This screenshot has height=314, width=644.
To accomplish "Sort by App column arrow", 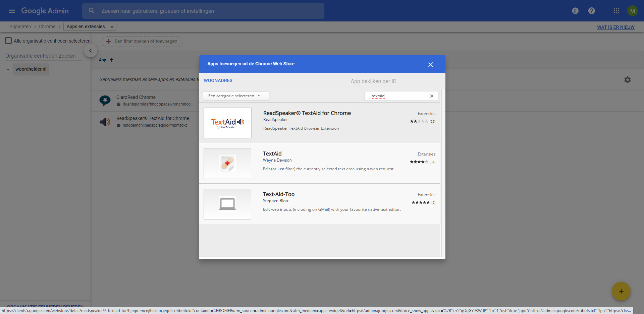I will point(112,60).
